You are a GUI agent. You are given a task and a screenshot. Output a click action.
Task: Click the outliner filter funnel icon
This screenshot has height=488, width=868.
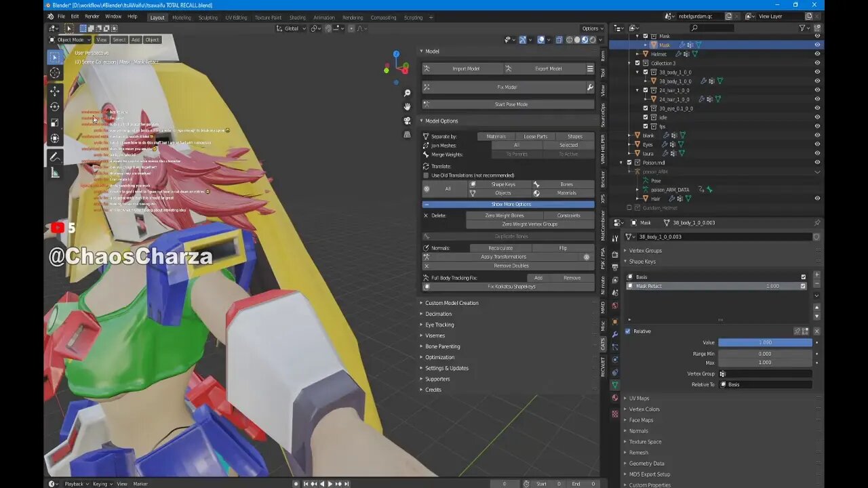tap(802, 28)
